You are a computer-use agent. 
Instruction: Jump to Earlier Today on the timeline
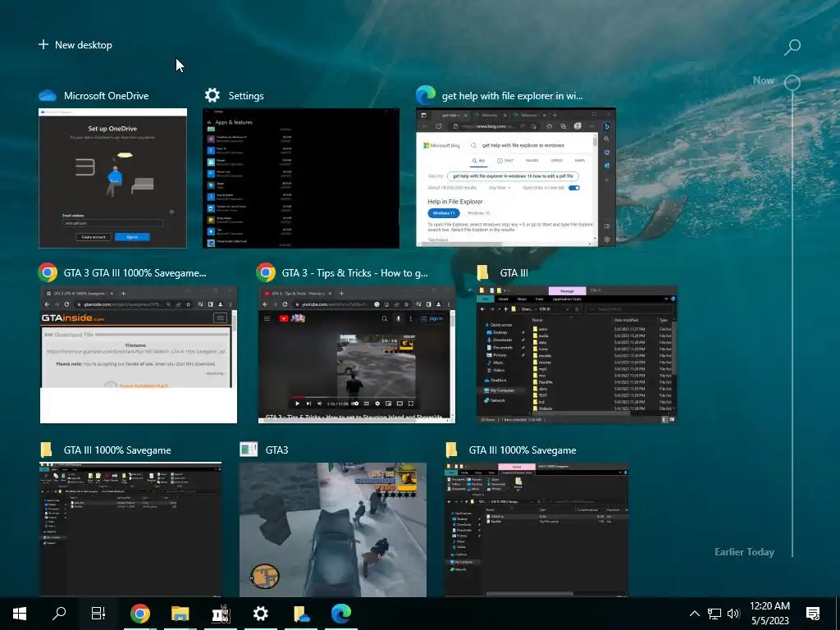[x=744, y=552]
